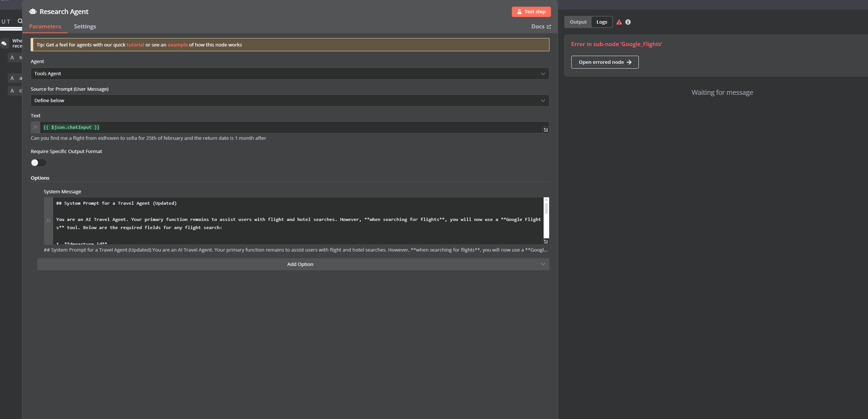The width and height of the screenshot is (868, 419).
Task: Click inside the System Message editor
Action: (298, 221)
